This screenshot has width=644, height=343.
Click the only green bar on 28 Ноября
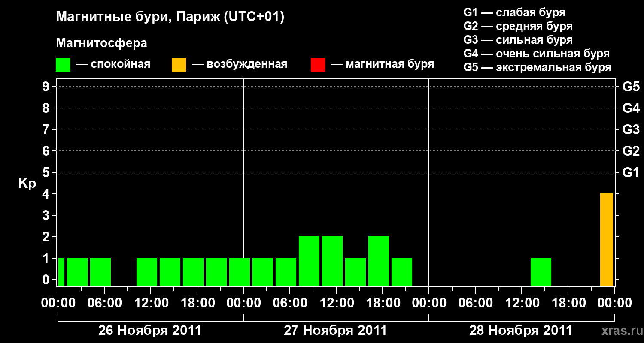pos(541,272)
